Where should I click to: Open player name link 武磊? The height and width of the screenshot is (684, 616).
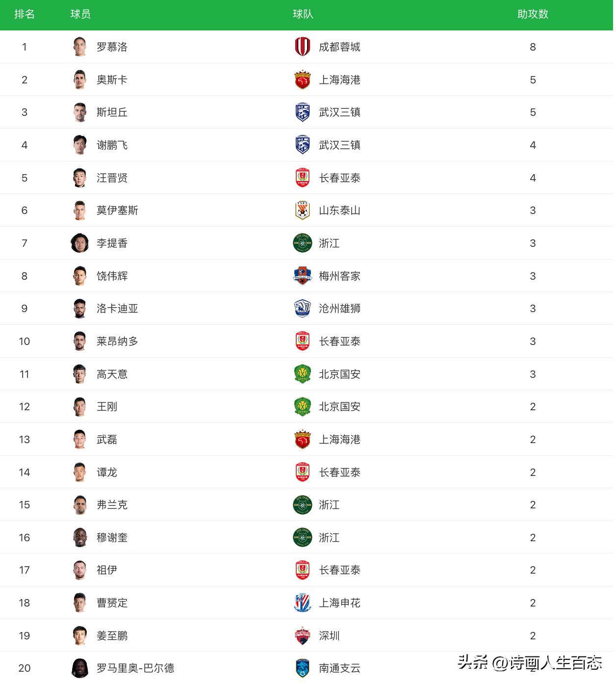[x=107, y=440]
